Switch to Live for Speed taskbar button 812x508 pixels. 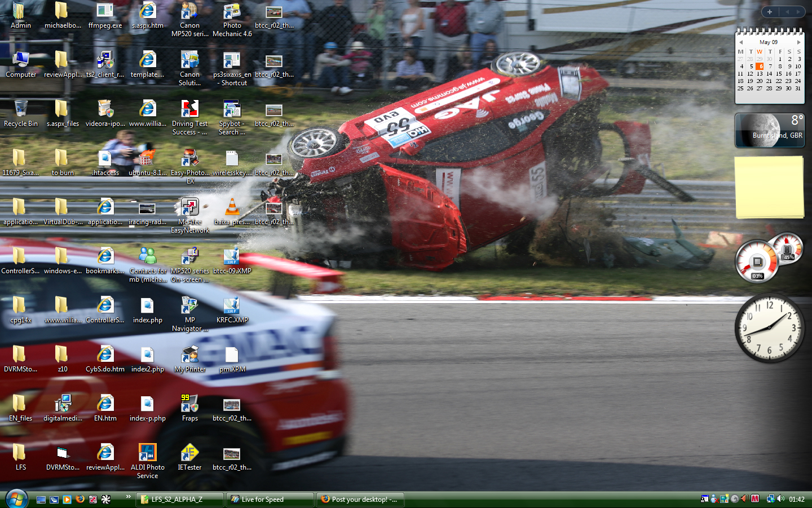coord(270,500)
